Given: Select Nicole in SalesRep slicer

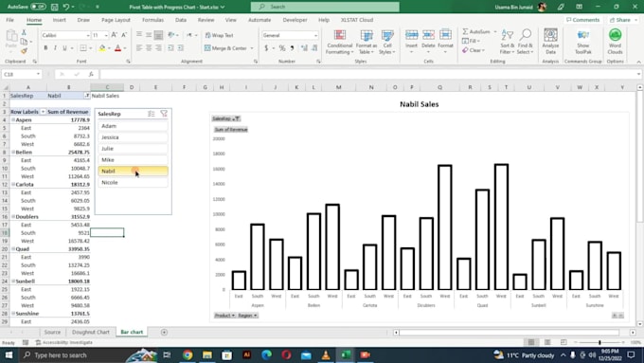Looking at the screenshot, I should [133, 182].
